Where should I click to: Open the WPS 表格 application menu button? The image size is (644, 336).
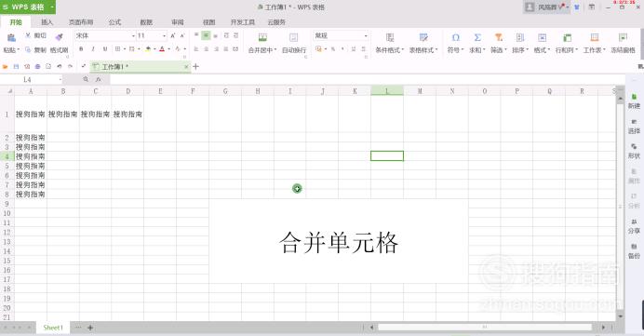point(28,7)
